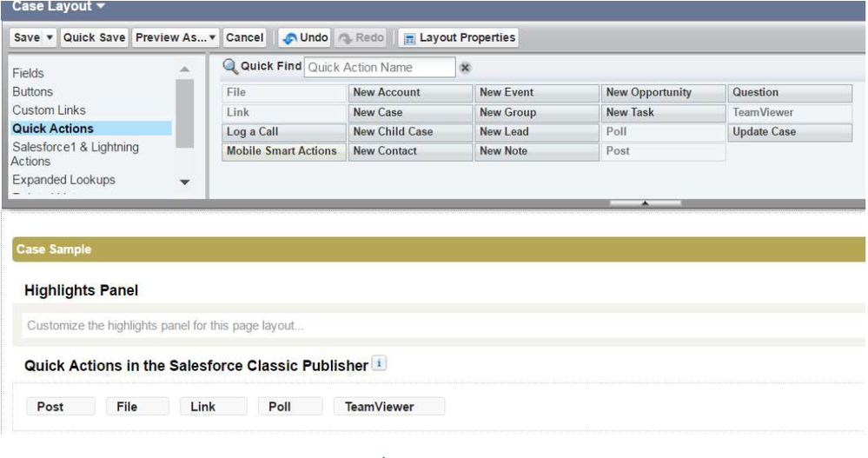Click the Undo arrow icon
Image resolution: width=868 pixels, height=458 pixels.
click(x=289, y=39)
